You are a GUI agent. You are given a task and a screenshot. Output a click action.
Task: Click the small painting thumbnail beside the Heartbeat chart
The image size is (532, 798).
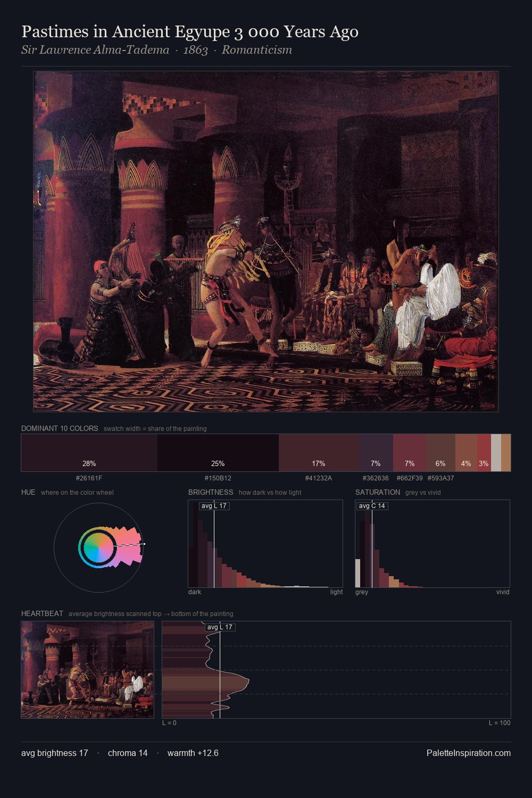point(87,670)
